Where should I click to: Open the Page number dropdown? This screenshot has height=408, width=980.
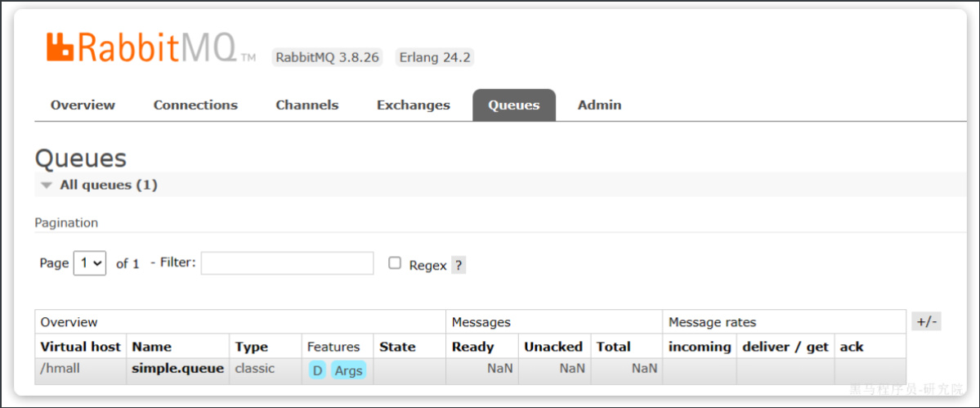90,263
